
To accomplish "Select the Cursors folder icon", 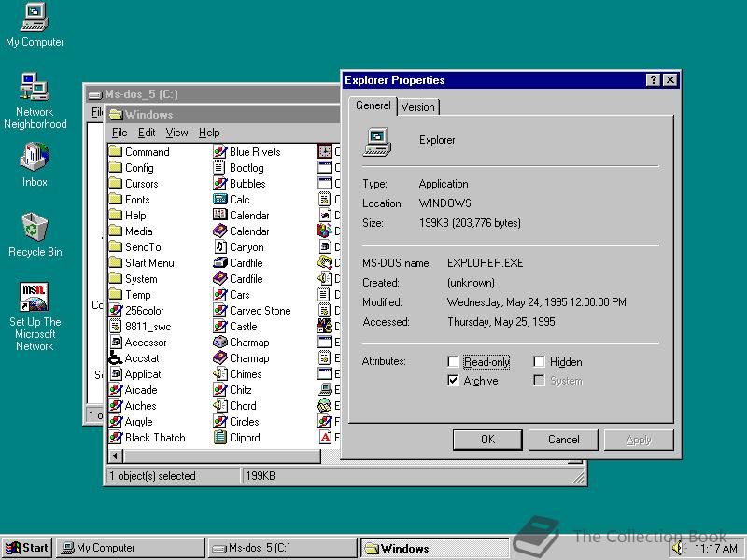I will pos(115,183).
